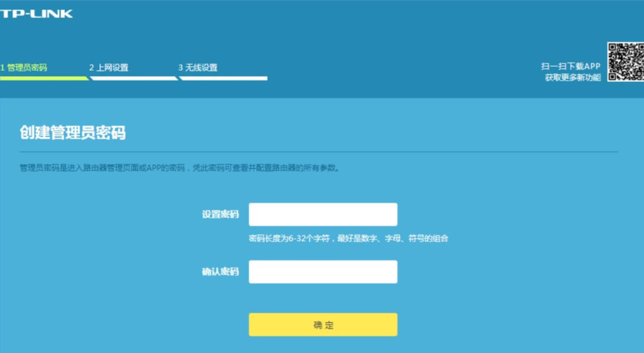Click the QR code for APP download
The image size is (644, 353).
[x=626, y=62]
